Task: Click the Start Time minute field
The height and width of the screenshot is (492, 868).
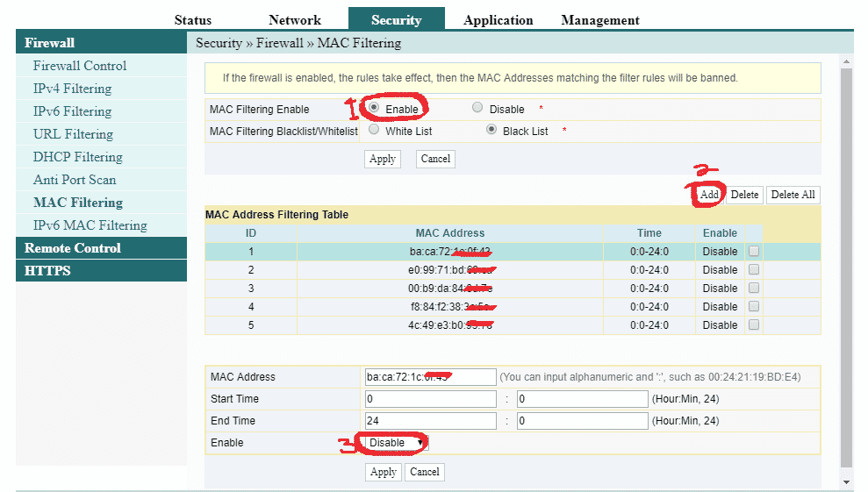Action: [x=583, y=399]
